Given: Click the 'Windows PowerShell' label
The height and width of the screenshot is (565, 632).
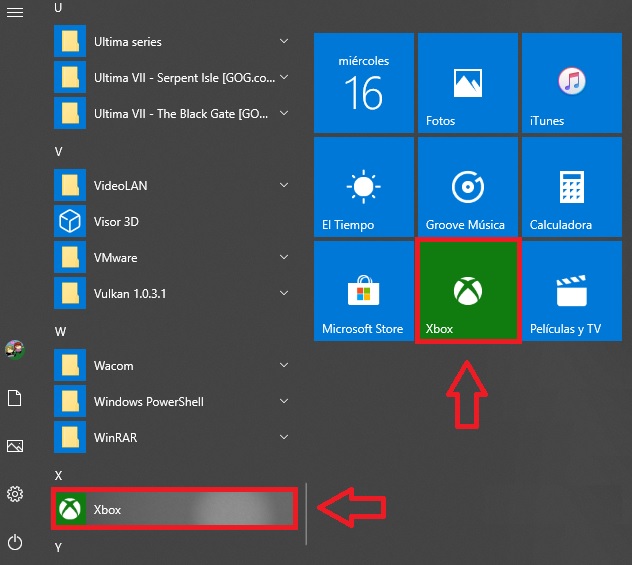Looking at the screenshot, I should tap(149, 402).
